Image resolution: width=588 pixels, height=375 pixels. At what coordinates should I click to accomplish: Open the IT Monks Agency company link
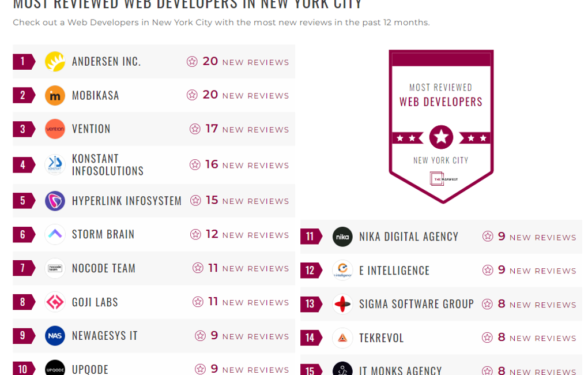point(400,370)
